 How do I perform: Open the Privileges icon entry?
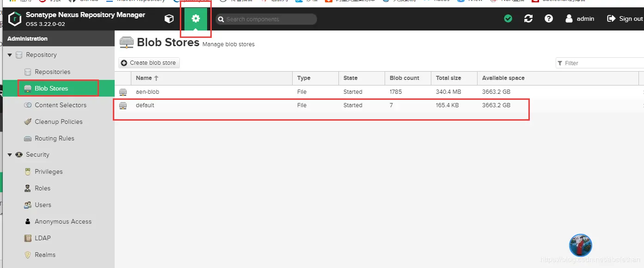[27, 171]
